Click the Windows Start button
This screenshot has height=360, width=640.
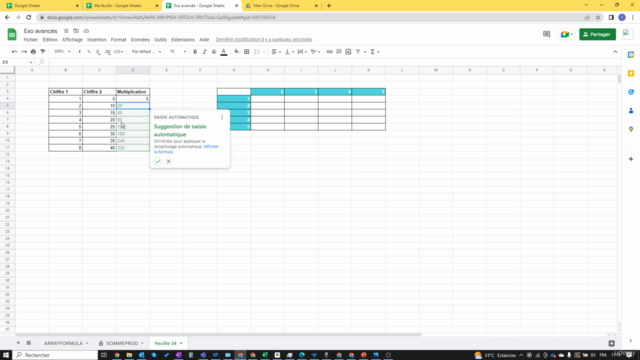click(x=6, y=355)
